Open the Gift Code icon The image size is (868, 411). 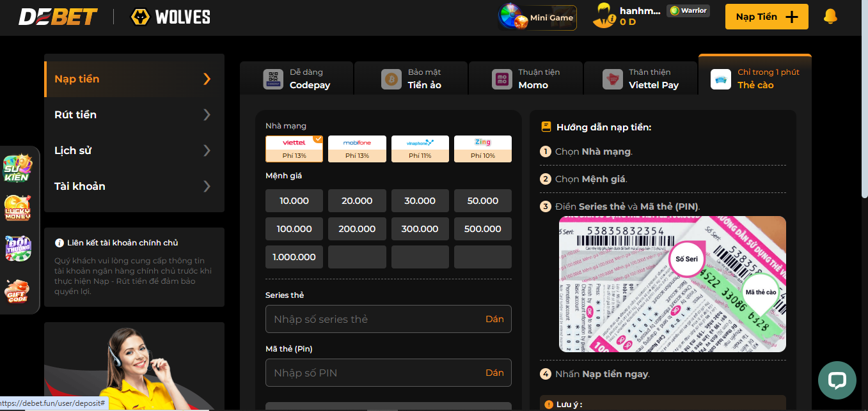coord(18,291)
